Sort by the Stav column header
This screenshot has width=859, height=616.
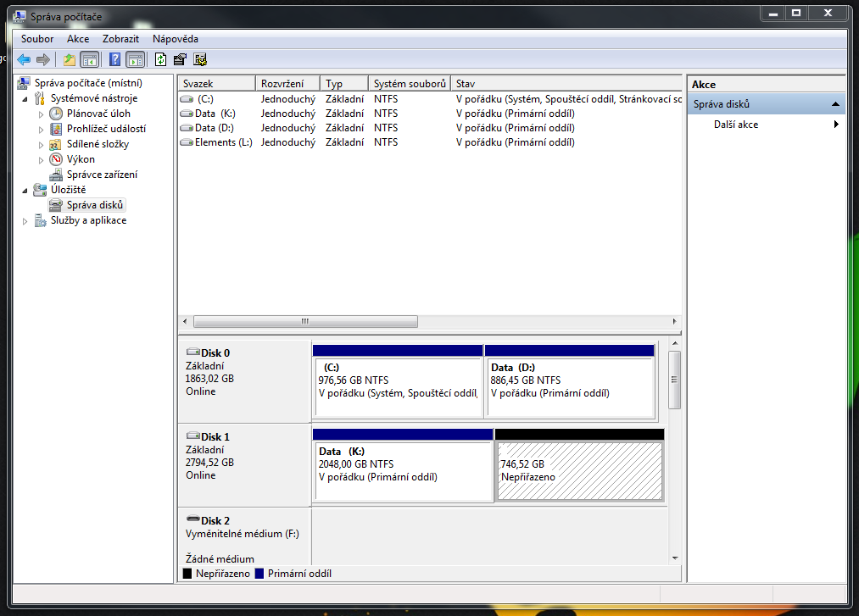coord(566,83)
